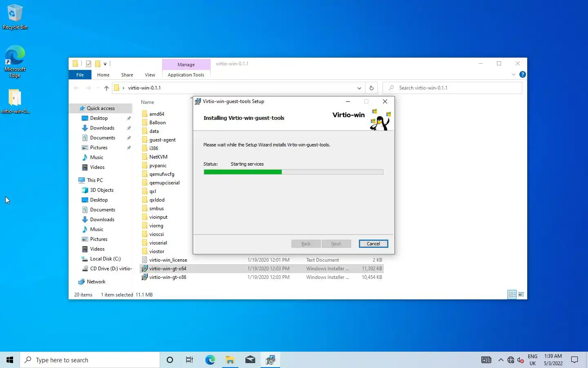Switch to Details view layout icon
Viewport: 588px width, 368px height.
[512, 294]
